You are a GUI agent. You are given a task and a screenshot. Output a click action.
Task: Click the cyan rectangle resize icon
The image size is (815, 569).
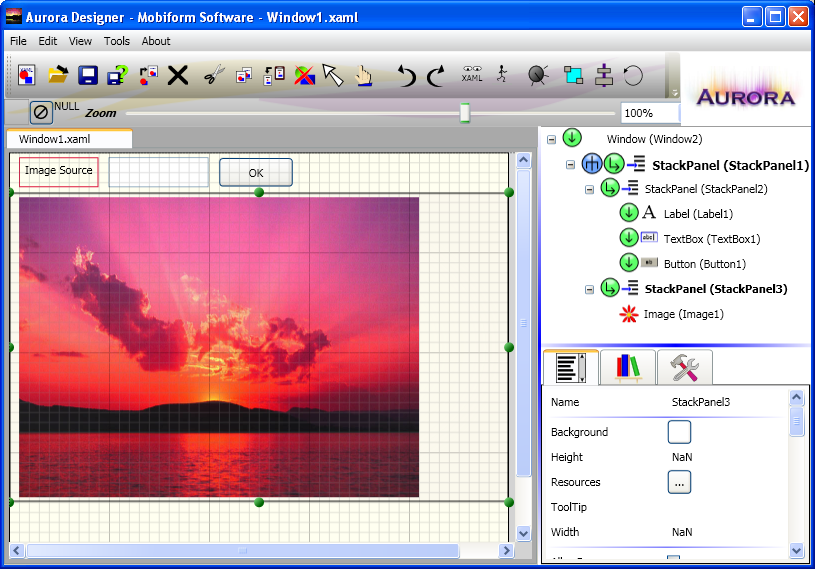[573, 75]
